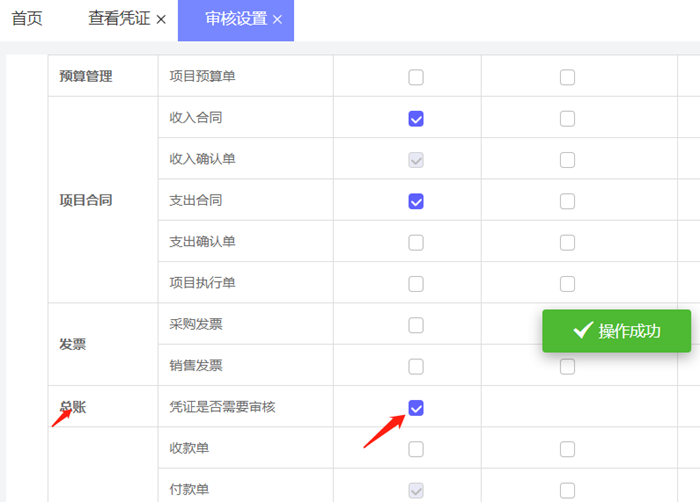Uncheck 收入合同 first column checkbox
Viewport: 700px width, 502px height.
pos(416,119)
